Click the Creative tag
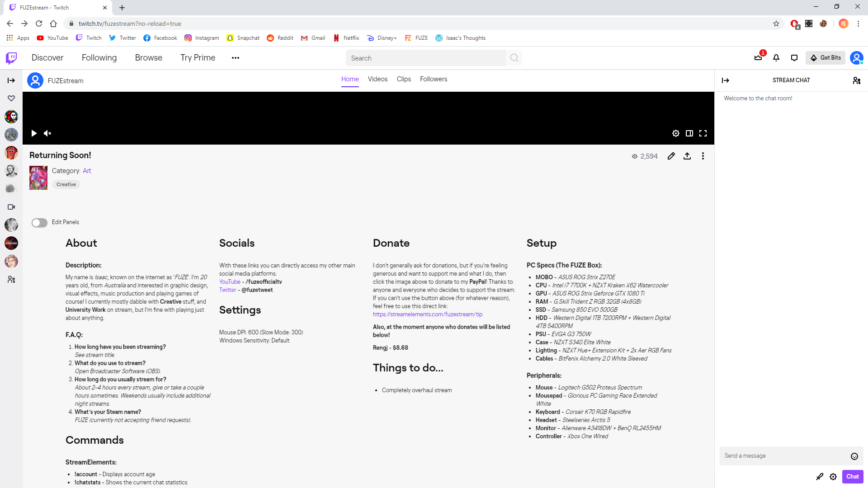The width and height of the screenshot is (868, 488). [x=66, y=184]
